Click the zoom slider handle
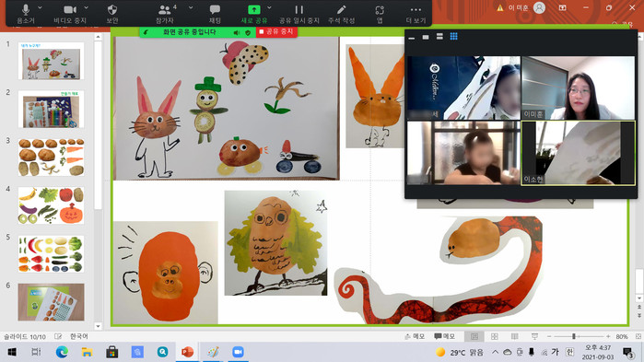This screenshot has height=362, width=644. 574,336
